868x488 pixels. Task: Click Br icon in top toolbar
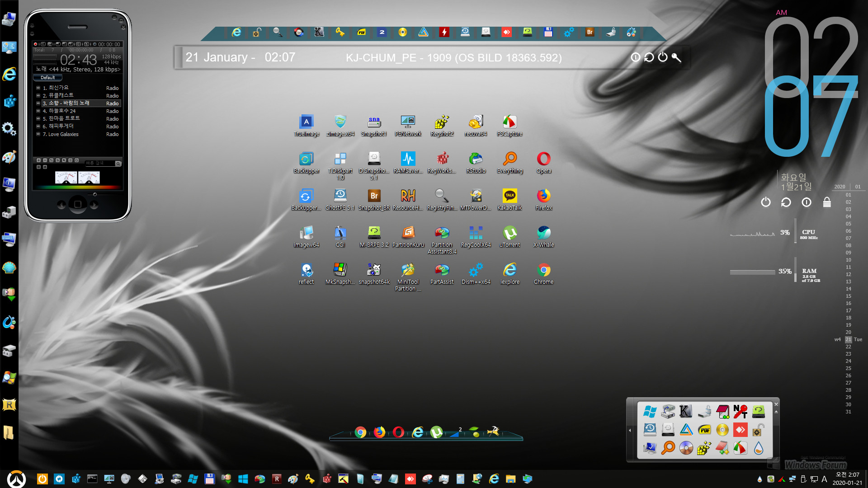[x=590, y=32]
